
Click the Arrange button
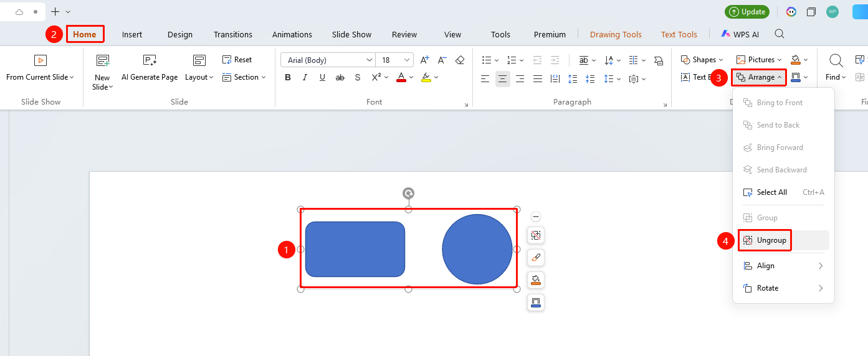(759, 77)
